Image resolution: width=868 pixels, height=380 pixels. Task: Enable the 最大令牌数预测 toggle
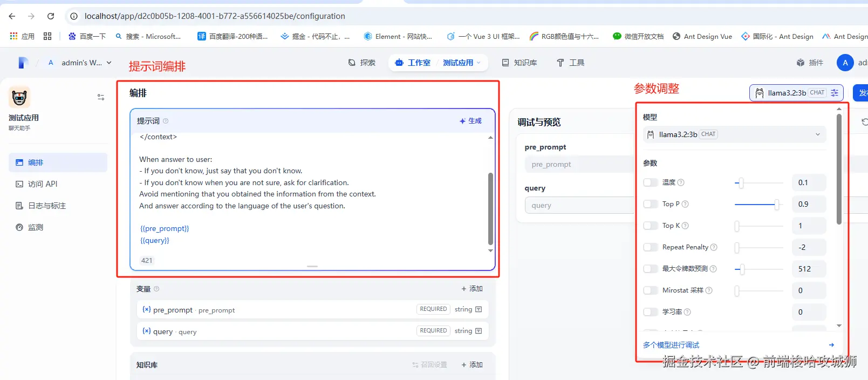tap(651, 269)
